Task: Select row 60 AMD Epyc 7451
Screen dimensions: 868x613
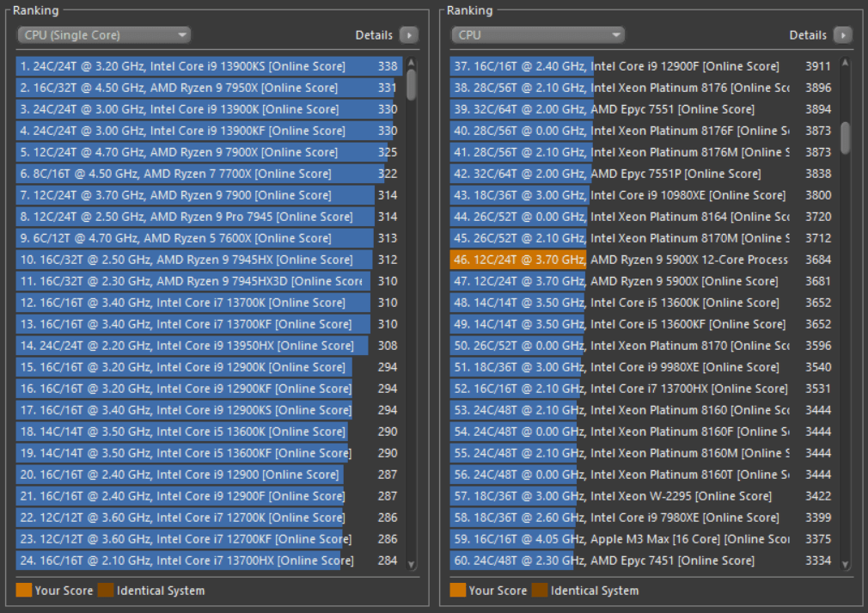Action: (x=643, y=561)
